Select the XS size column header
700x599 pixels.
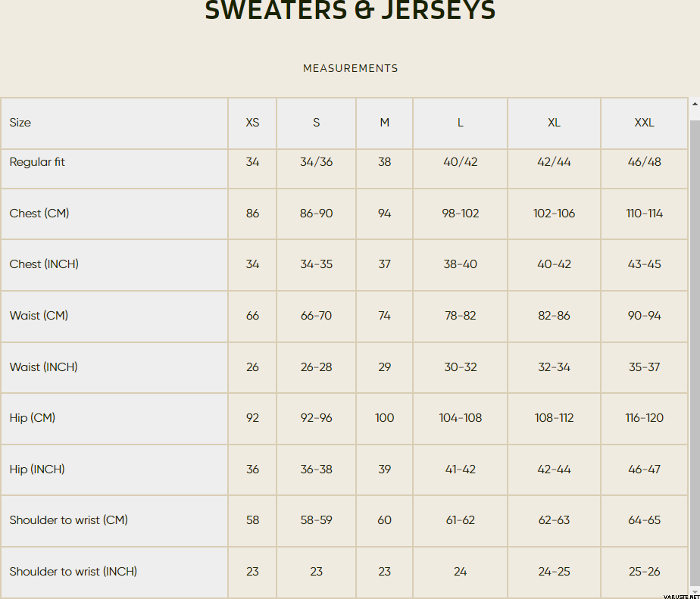(252, 123)
